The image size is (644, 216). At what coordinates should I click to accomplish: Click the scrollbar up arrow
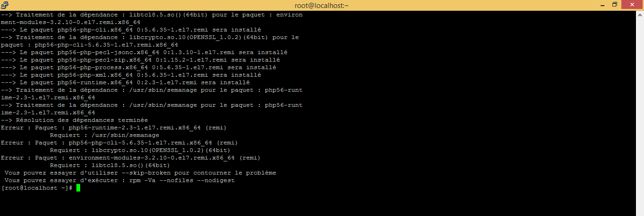tap(641, 13)
